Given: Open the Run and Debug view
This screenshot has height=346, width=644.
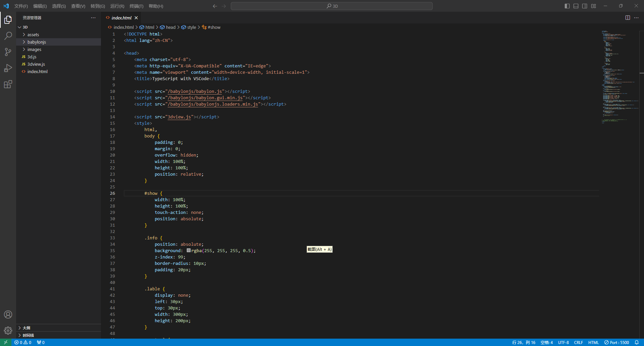Looking at the screenshot, I should [8, 68].
